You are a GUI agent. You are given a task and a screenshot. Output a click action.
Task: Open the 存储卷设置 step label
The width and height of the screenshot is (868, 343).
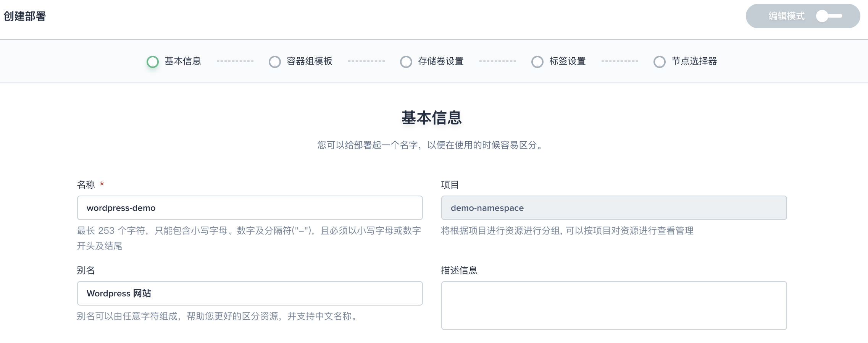(441, 61)
